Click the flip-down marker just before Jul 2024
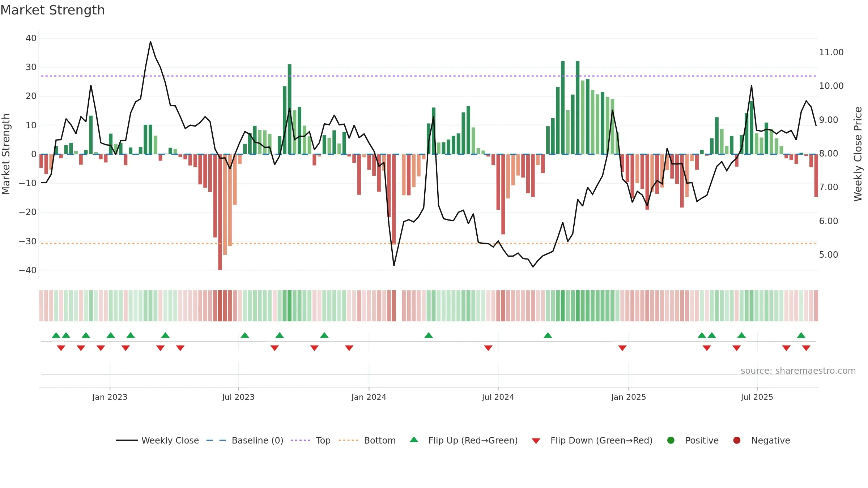This screenshot has width=868, height=488. coord(488,348)
